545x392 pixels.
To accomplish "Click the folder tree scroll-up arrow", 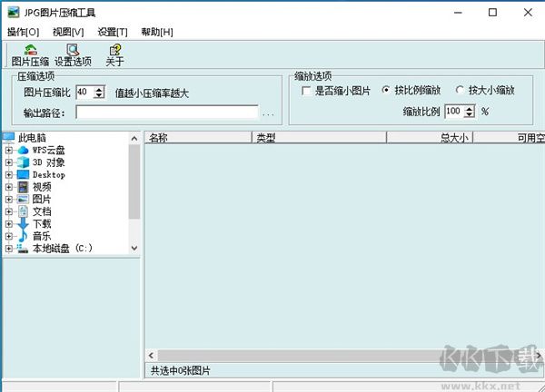I will (134, 139).
